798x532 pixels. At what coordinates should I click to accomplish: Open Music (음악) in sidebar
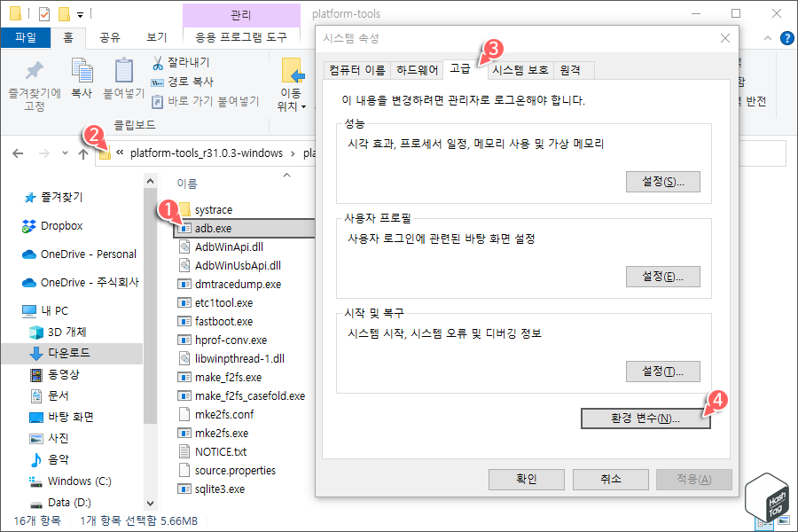pyautogui.click(x=50, y=459)
